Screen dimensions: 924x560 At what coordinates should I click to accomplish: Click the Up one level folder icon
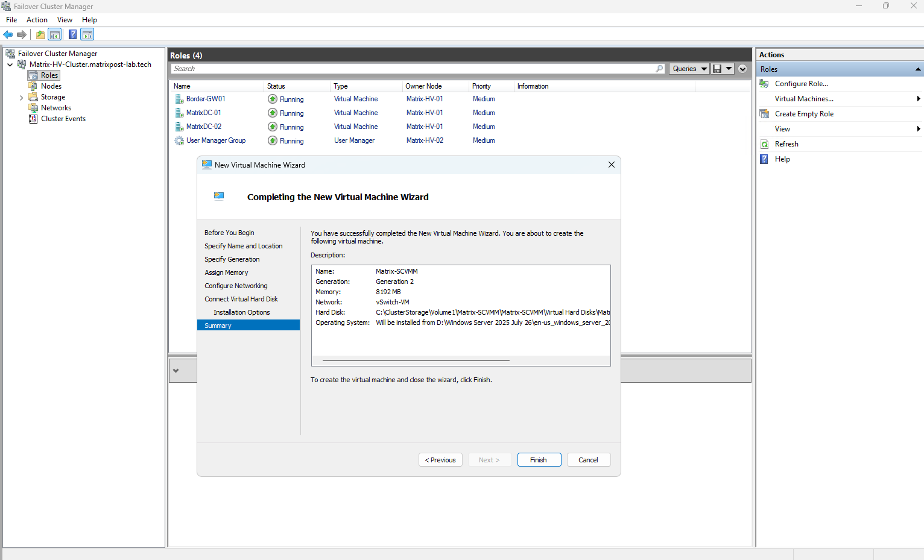40,34
